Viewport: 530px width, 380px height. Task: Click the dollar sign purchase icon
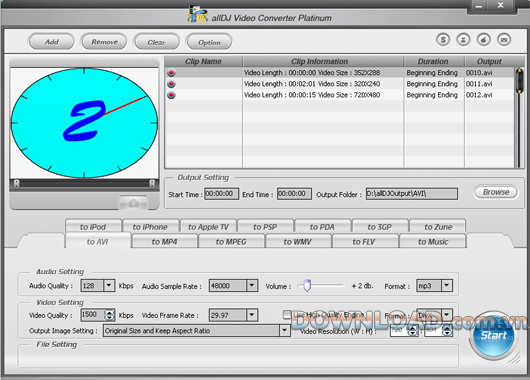443,40
